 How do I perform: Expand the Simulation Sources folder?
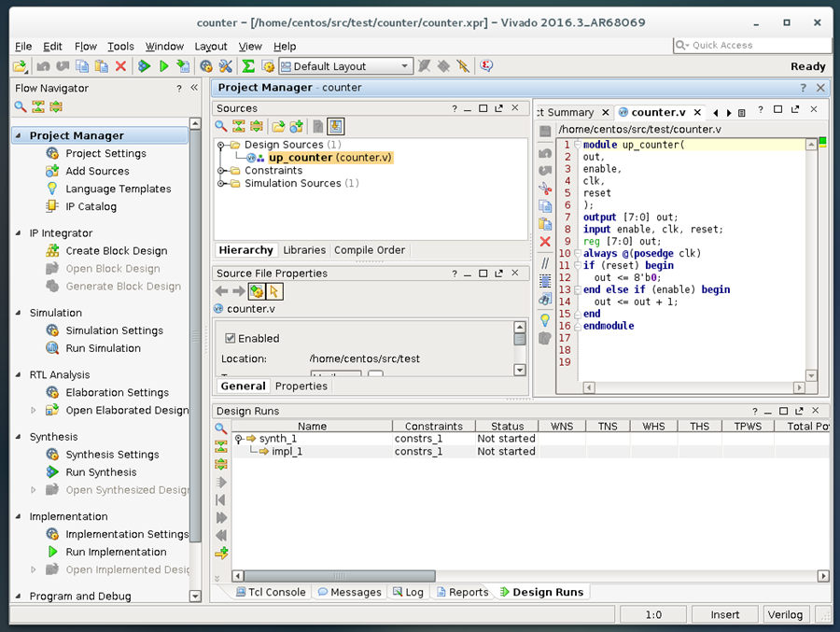coord(222,184)
